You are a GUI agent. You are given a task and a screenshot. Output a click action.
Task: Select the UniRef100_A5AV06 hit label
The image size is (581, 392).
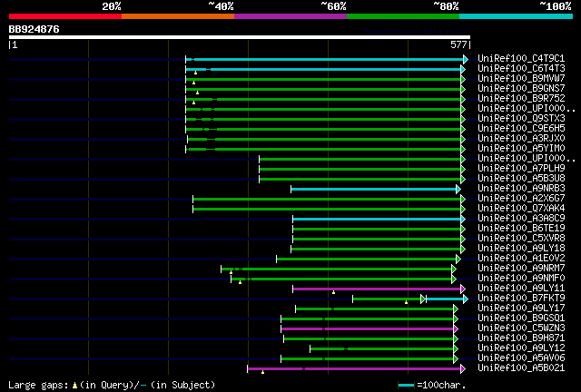(521, 358)
